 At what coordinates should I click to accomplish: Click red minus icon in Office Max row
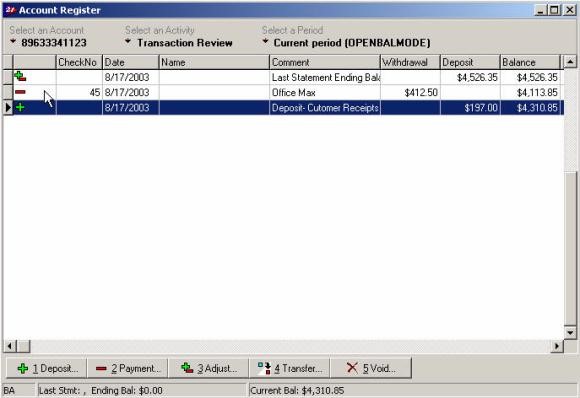click(20, 92)
